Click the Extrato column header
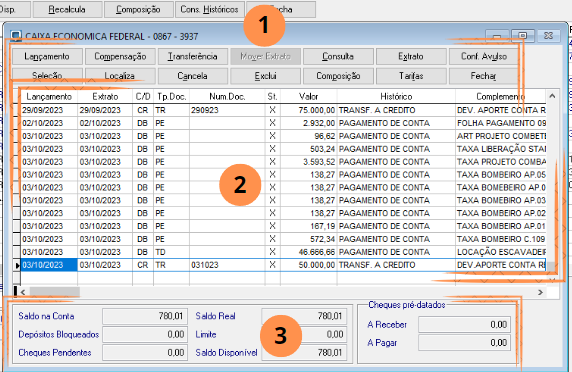The width and height of the screenshot is (572, 372). pos(105,97)
